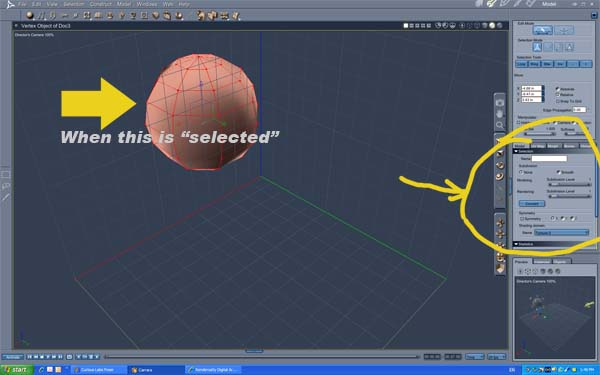Toggle the Symmetry checkbox
Image resolution: width=600 pixels, height=375 pixels.
521,218
